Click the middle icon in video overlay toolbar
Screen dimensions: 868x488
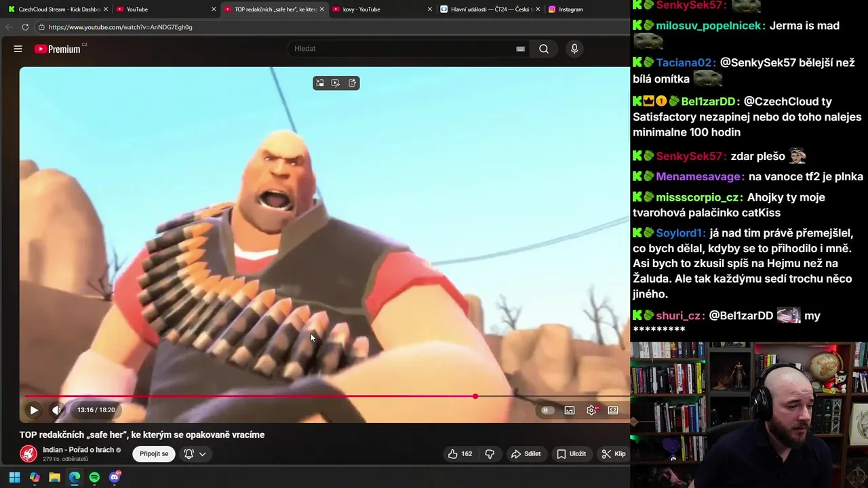coord(336,83)
